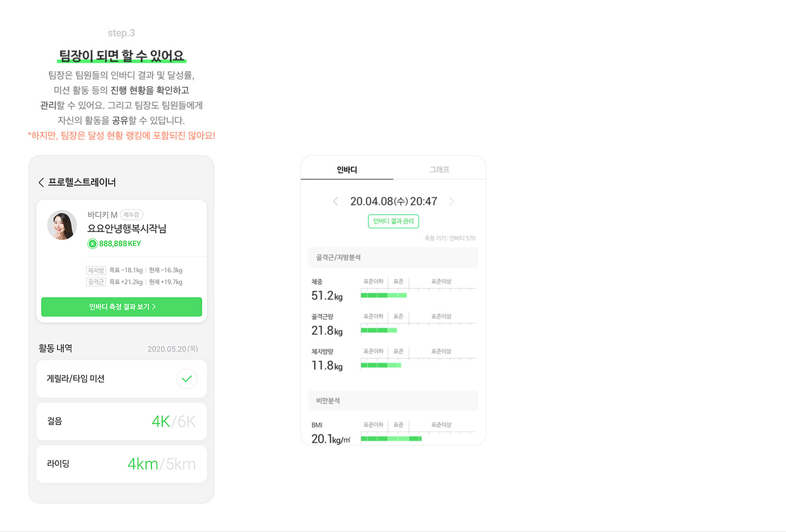Open the 라이딩 4km/5km activity card
Viewport: 786px width, 532px height.
coord(122,464)
